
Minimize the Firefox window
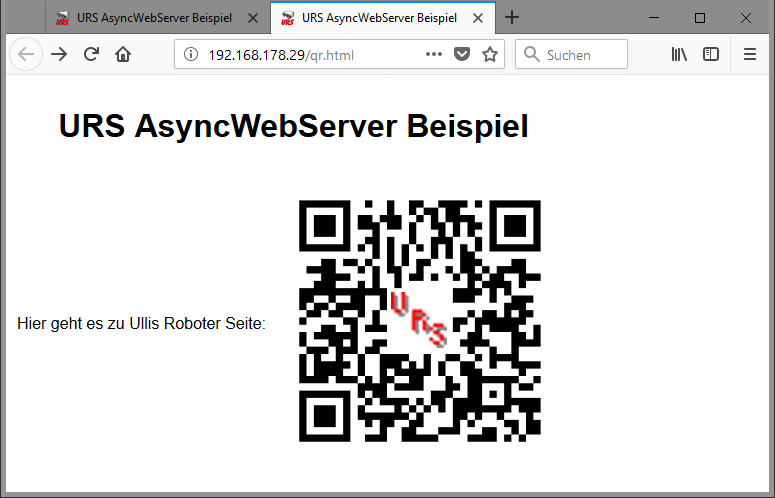coord(654,18)
